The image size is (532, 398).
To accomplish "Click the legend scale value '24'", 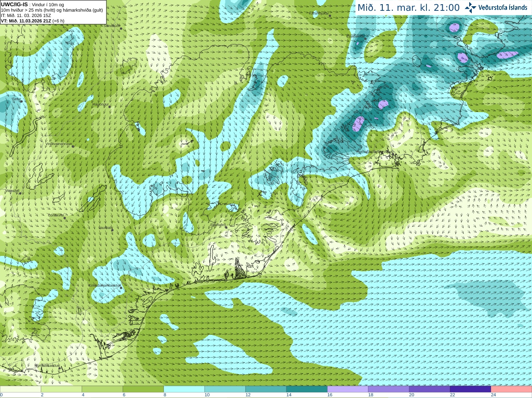I will point(493,395).
